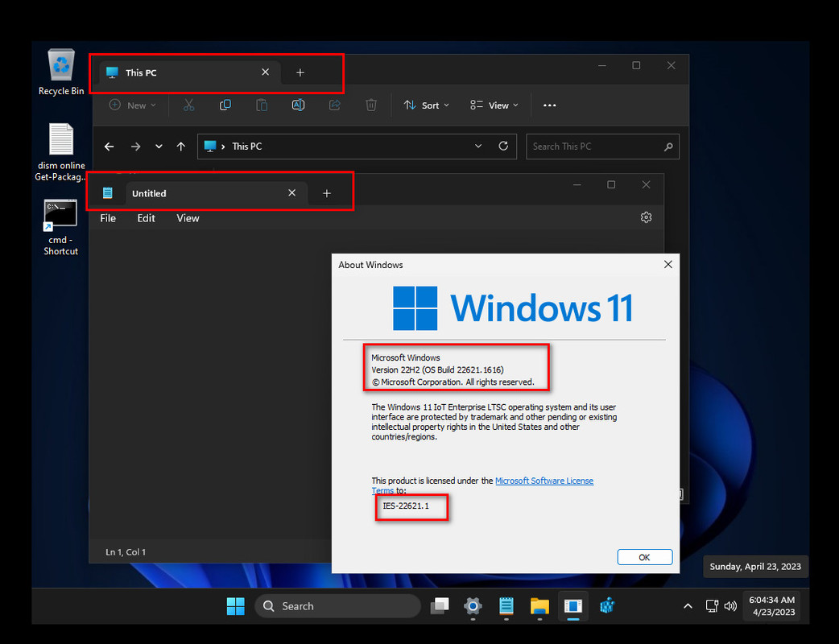Click the Windows Start button on taskbar

coord(235,606)
